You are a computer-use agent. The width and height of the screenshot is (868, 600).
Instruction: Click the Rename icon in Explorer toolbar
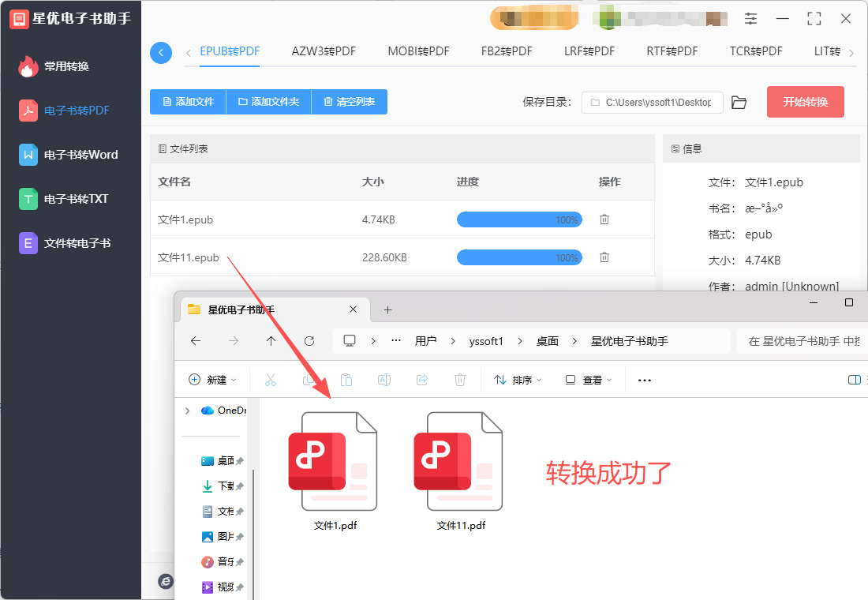(x=384, y=380)
